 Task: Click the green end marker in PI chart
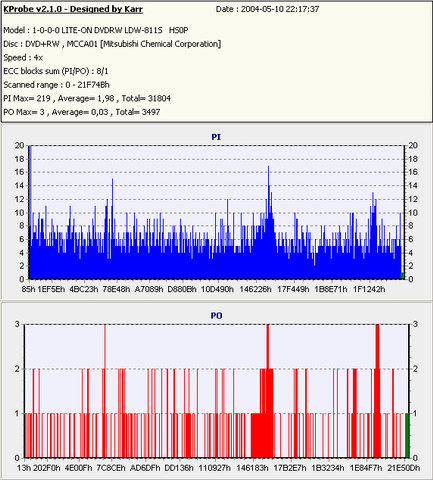pyautogui.click(x=402, y=276)
